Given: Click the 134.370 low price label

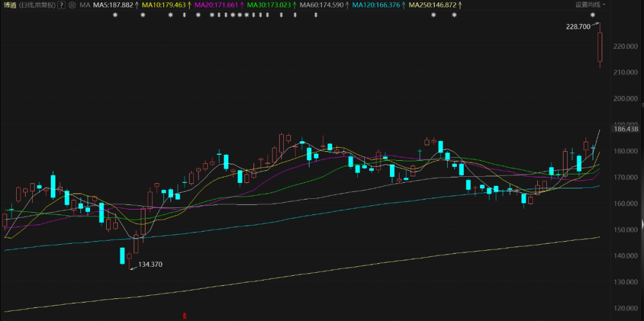Looking at the screenshot, I should point(150,264).
